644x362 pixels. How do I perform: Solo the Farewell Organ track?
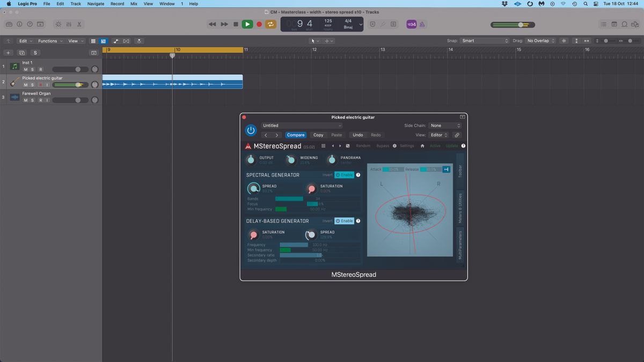[x=32, y=100]
